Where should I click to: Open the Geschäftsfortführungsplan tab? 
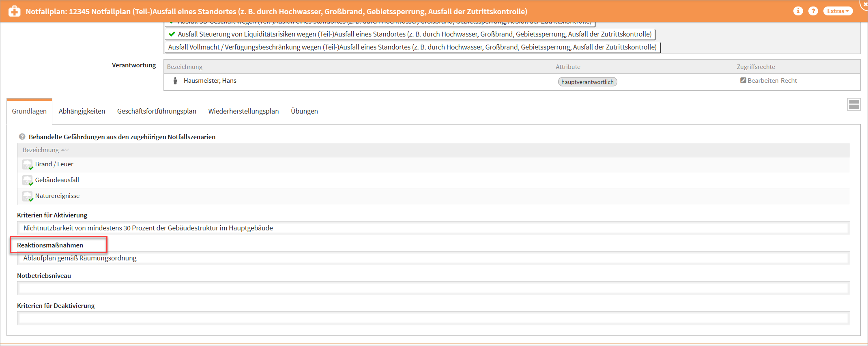(x=157, y=111)
